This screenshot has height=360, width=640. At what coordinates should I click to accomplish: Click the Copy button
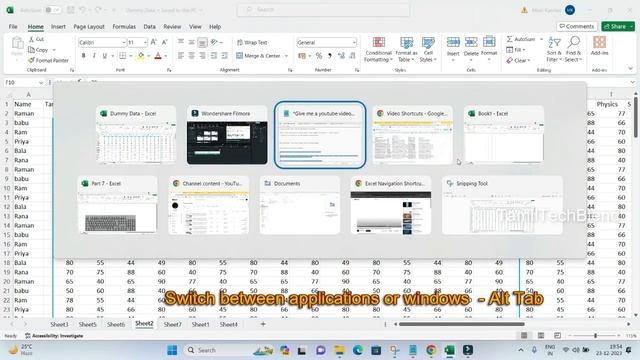point(38,50)
